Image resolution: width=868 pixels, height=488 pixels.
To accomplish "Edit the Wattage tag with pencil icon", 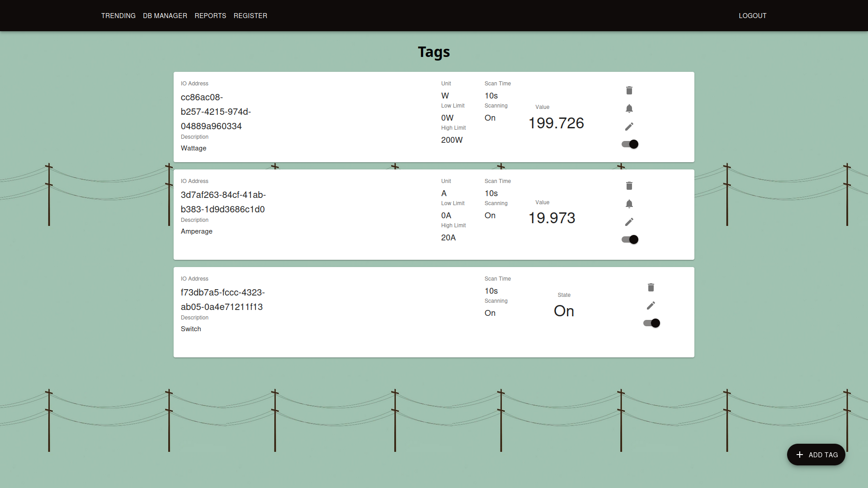I will click(629, 127).
